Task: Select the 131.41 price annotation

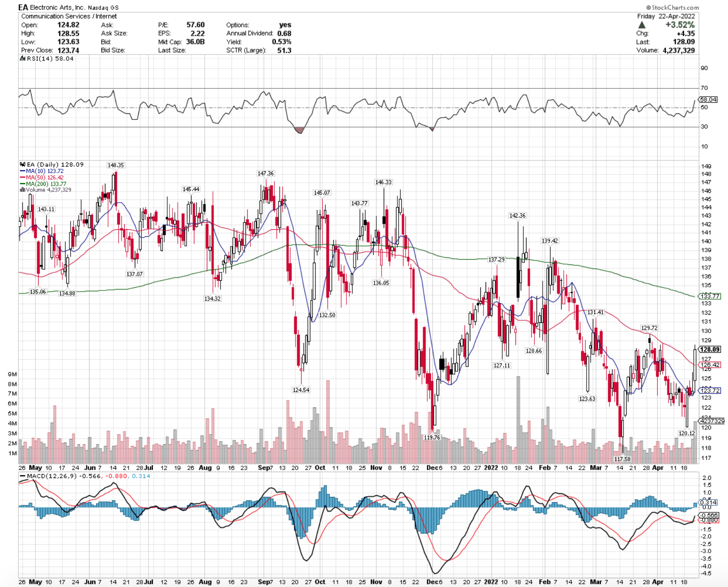Action: pos(595,312)
